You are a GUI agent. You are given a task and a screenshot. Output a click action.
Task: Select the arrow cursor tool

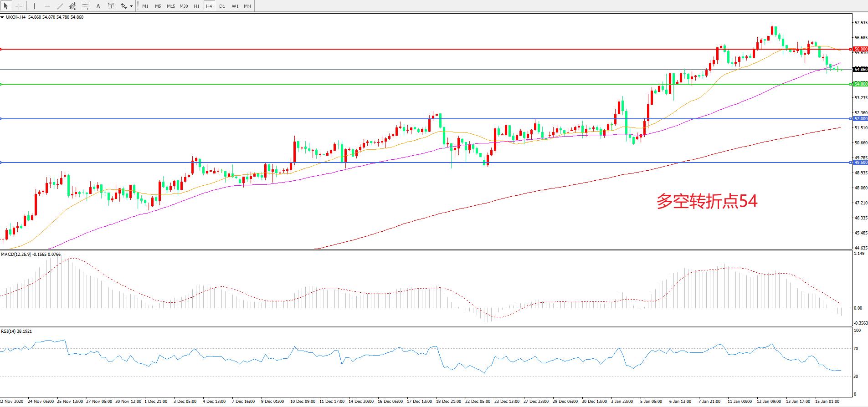click(x=6, y=6)
